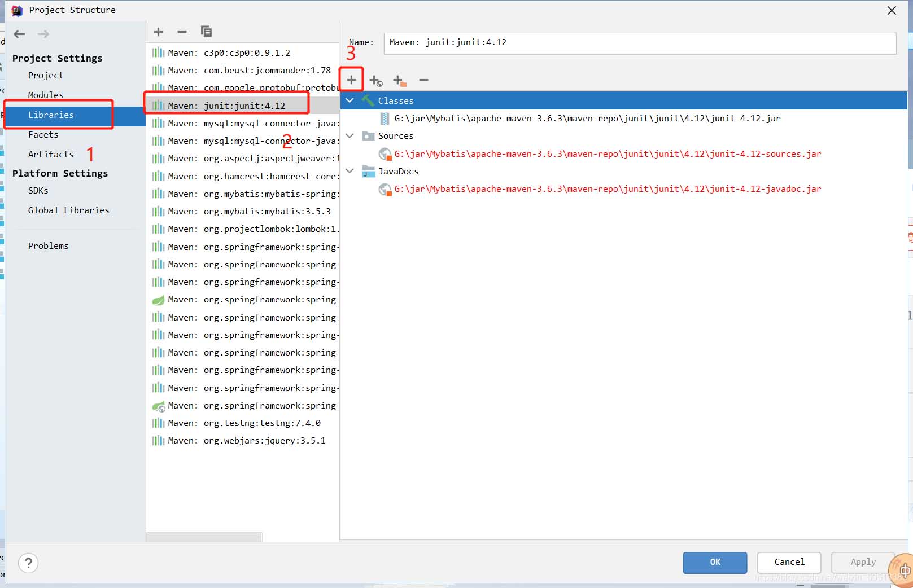Select Maven: org.projectlombok:lombok library
This screenshot has height=588, width=913.
pos(242,229)
